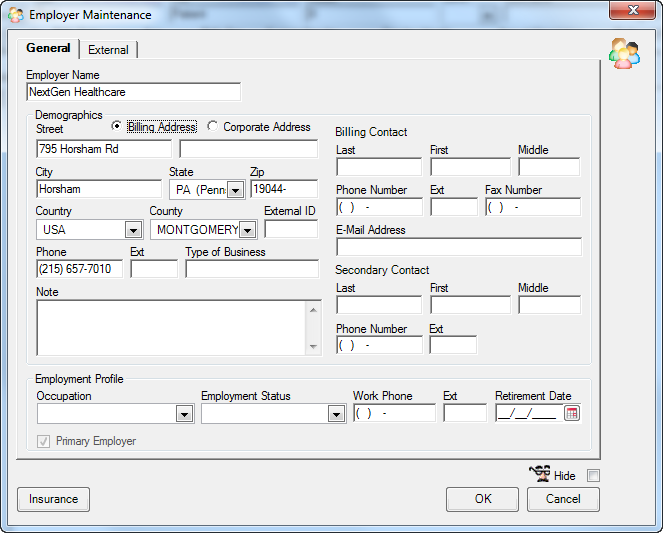Click the Phone field with (215) 657-7010

pos(79,269)
